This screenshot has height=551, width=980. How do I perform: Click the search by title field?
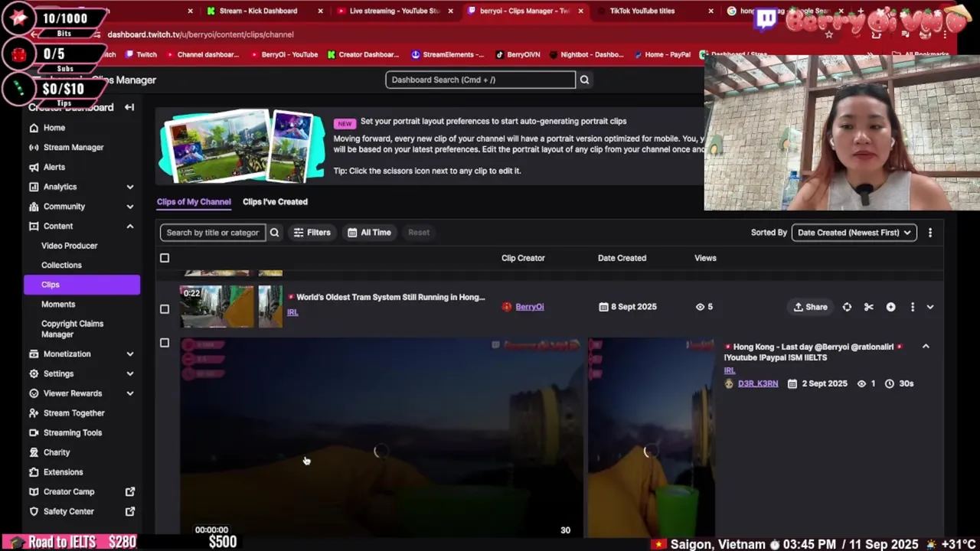pos(213,233)
